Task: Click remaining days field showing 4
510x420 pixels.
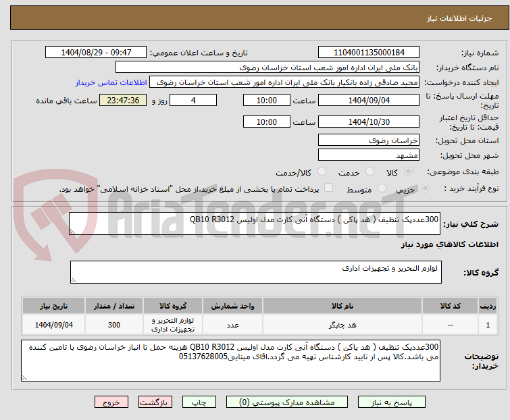Action: [x=193, y=100]
